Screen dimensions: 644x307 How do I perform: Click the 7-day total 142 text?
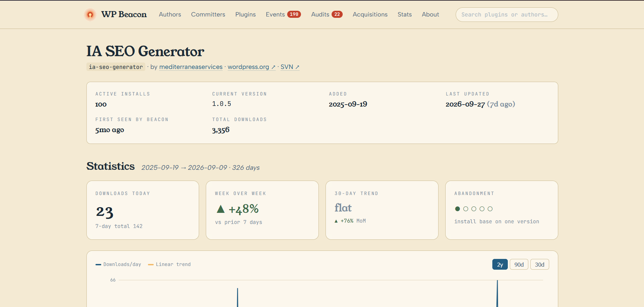[119, 226]
